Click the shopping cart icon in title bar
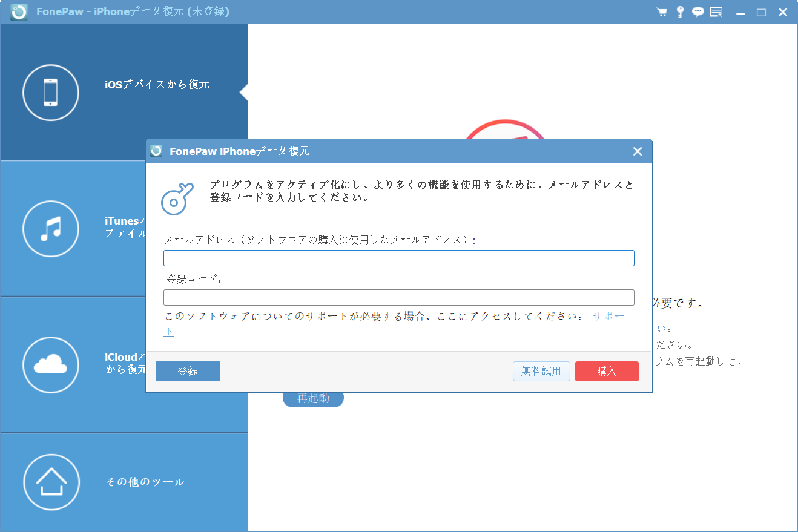Screen dimensions: 798x532 pyautogui.click(x=662, y=12)
